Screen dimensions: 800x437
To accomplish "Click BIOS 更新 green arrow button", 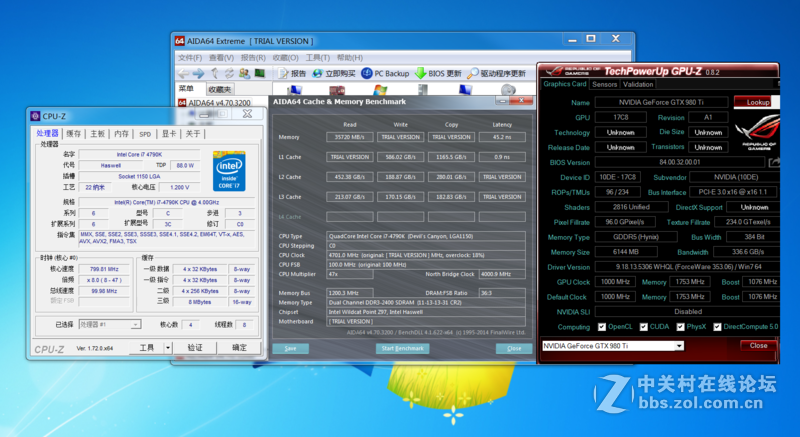I will click(x=438, y=73).
